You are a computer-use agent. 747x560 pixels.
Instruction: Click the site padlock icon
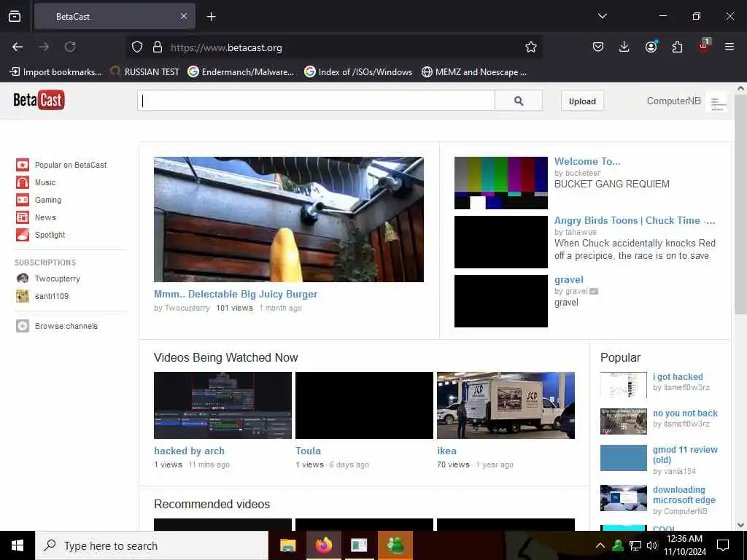pyautogui.click(x=158, y=47)
